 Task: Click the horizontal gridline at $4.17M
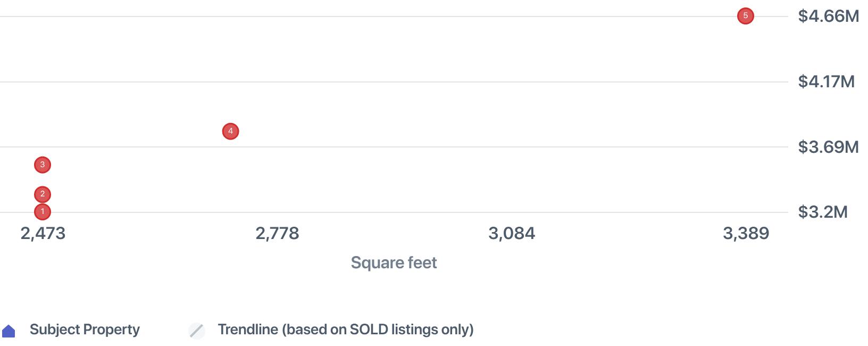[394, 82]
